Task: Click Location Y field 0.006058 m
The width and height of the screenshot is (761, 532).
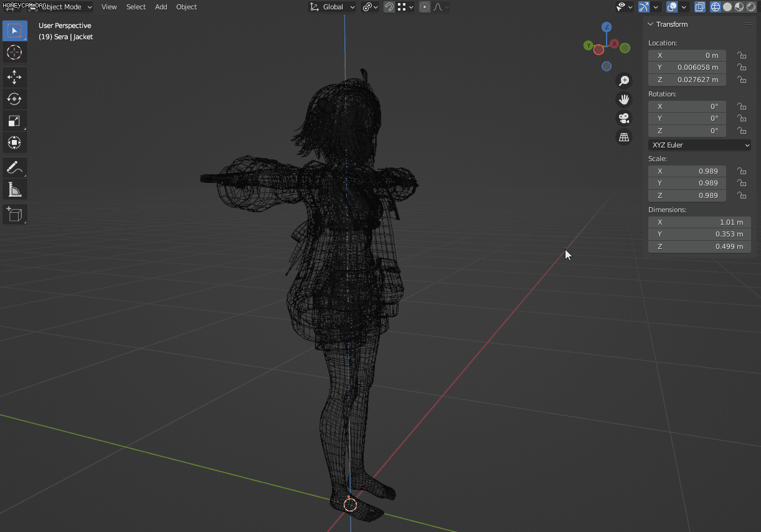Action: [687, 67]
